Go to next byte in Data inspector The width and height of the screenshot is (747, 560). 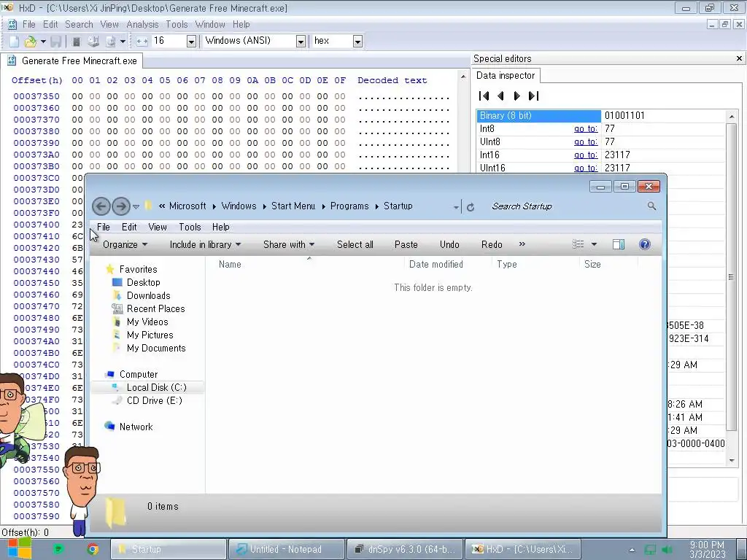(x=517, y=96)
